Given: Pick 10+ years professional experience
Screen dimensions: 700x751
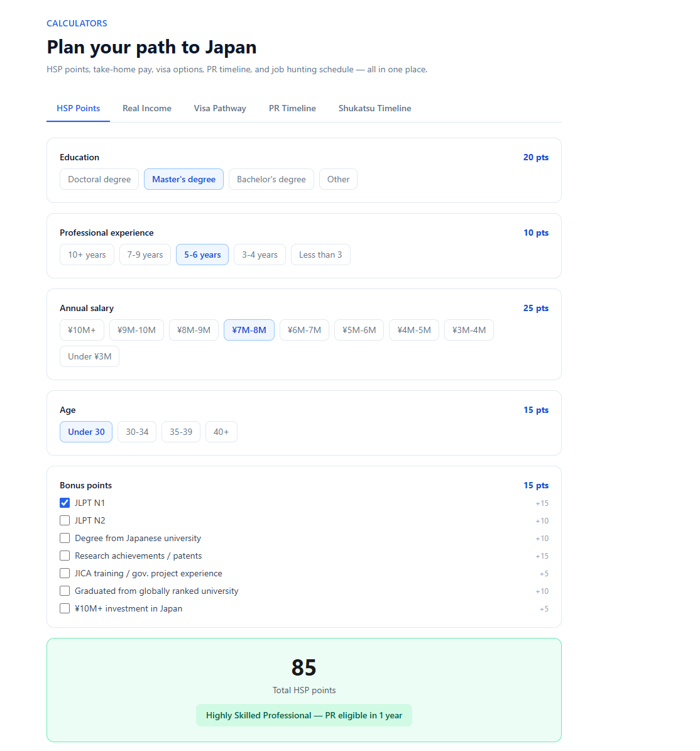Looking at the screenshot, I should [87, 255].
